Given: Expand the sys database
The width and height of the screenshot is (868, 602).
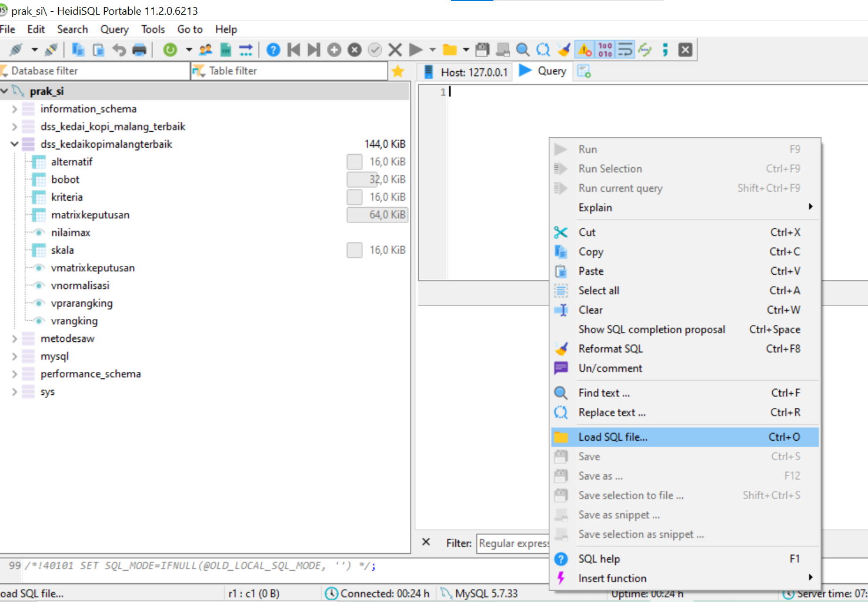Looking at the screenshot, I should [15, 391].
